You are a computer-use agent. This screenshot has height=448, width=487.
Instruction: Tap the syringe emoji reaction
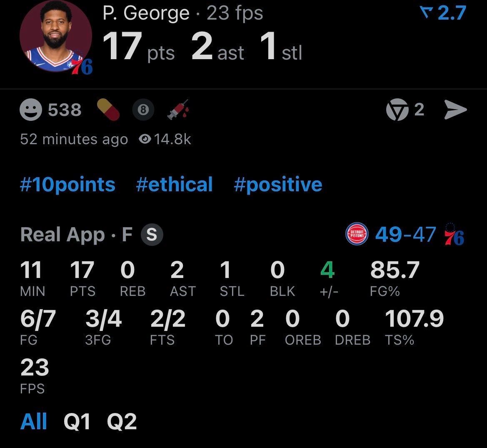coord(178,110)
